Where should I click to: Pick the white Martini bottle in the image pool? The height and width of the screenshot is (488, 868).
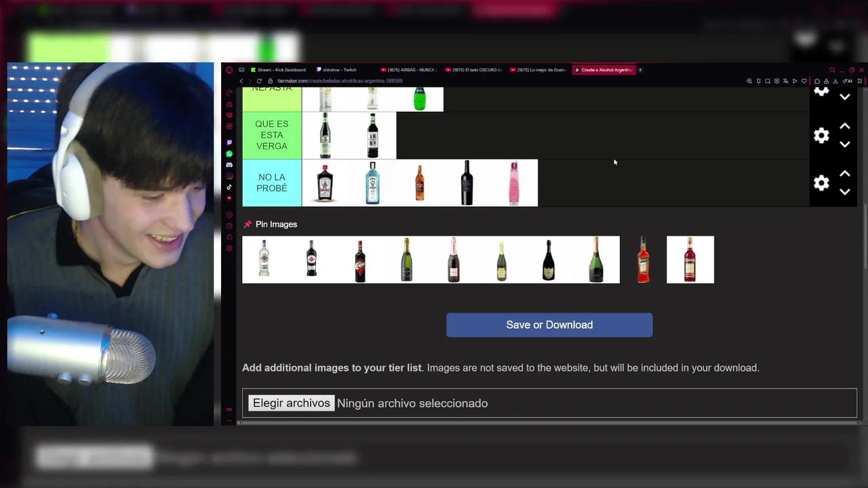tap(264, 260)
